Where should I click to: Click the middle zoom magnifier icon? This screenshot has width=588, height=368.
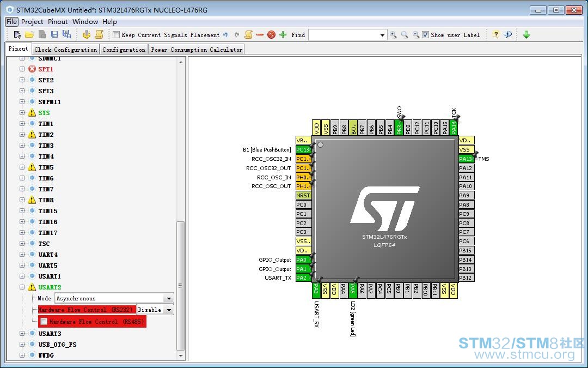[x=405, y=34]
